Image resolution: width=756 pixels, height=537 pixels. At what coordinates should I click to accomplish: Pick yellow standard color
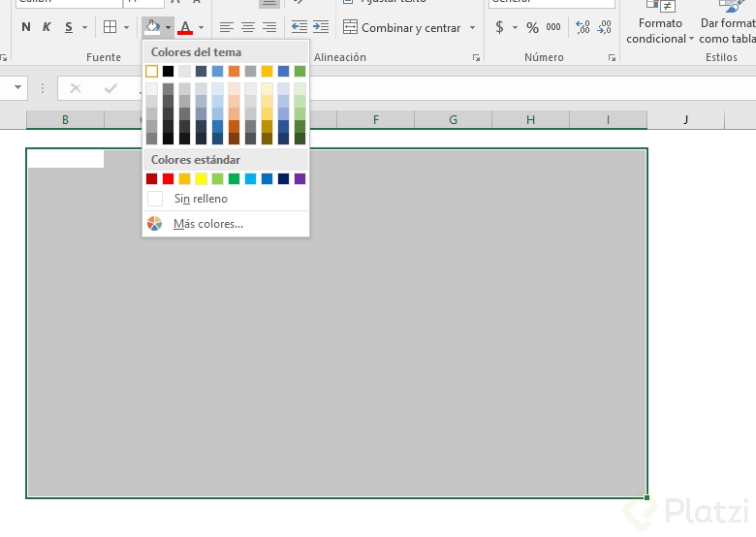point(201,179)
